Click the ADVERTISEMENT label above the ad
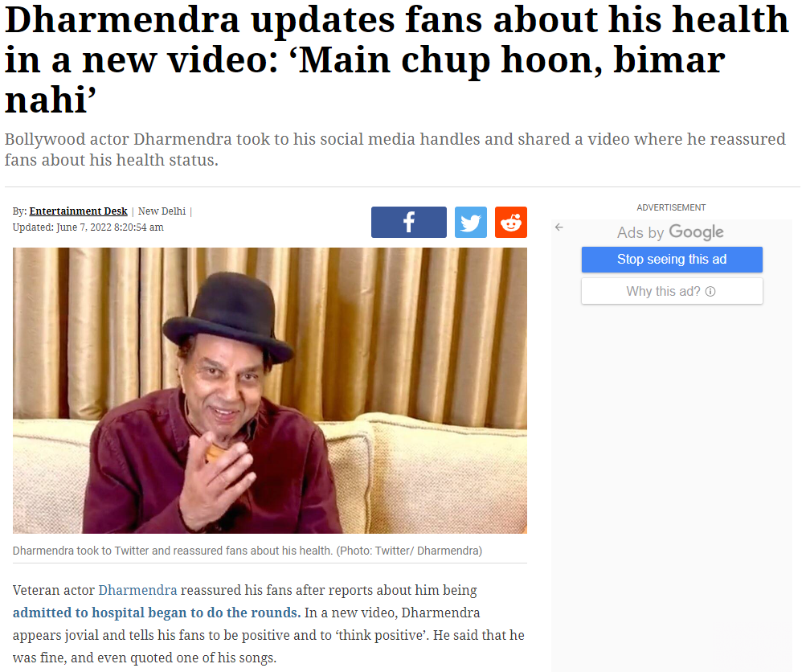806x672 pixels. click(671, 207)
